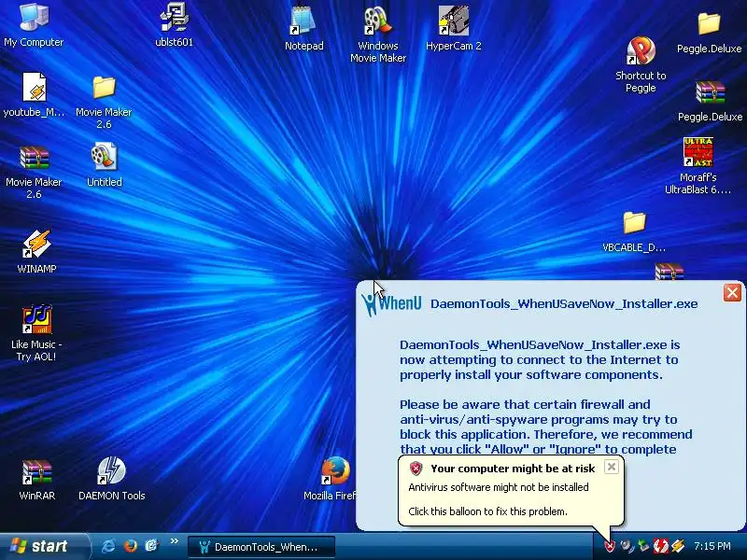Click the Winamp lightning tray icon
747x560 pixels.
[678, 546]
